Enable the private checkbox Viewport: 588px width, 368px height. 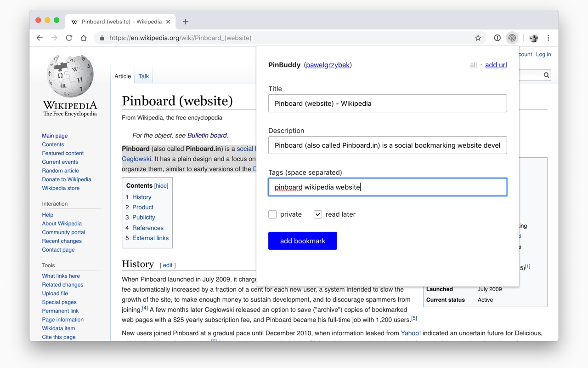[x=272, y=214]
